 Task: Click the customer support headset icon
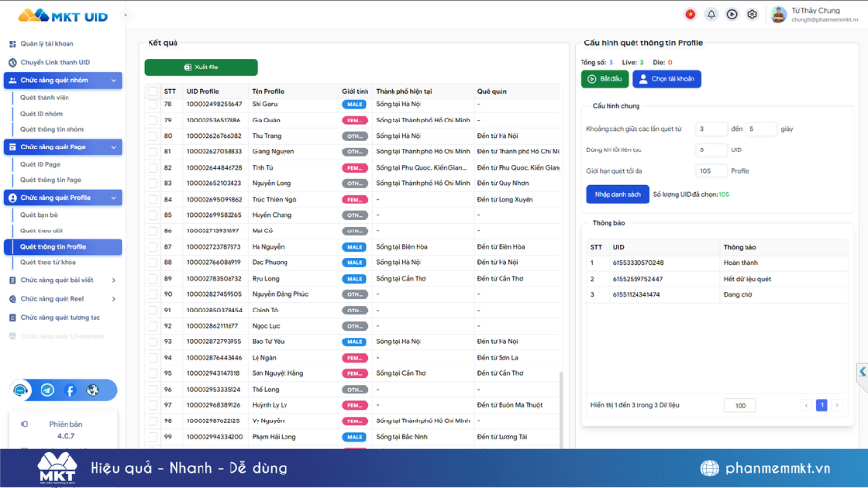(21, 391)
